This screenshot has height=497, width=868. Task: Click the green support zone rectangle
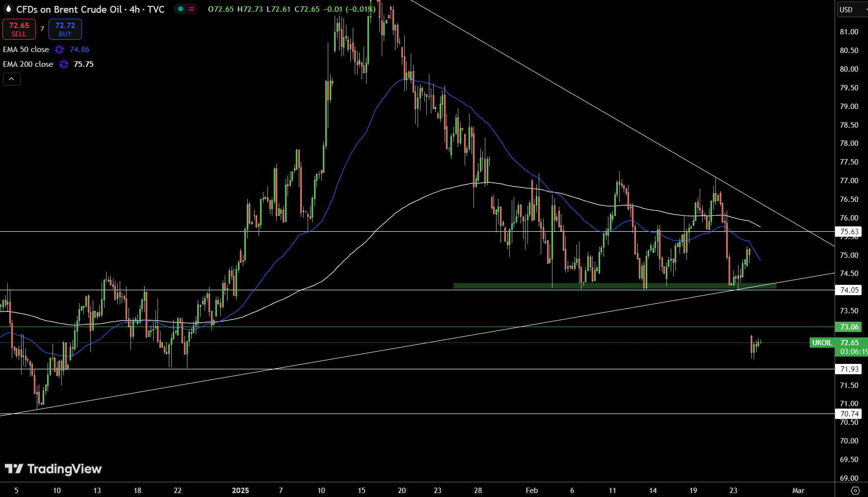[615, 285]
